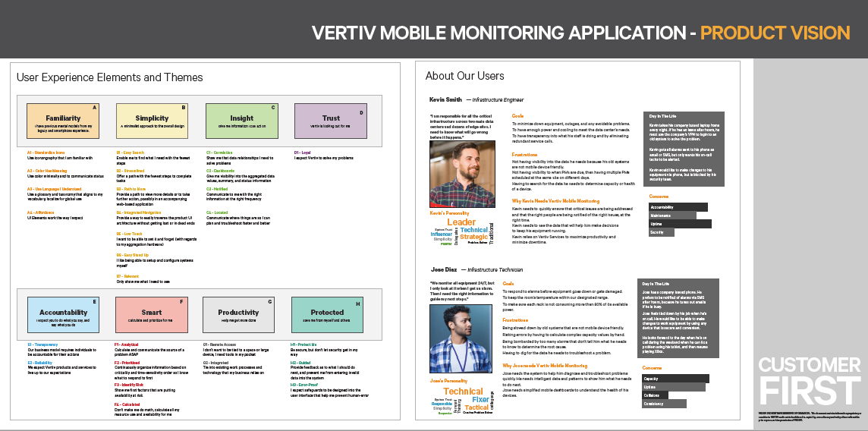The height and width of the screenshot is (431, 868).
Task: Click Jose Diaz's portrait photo
Action: [x=461, y=338]
